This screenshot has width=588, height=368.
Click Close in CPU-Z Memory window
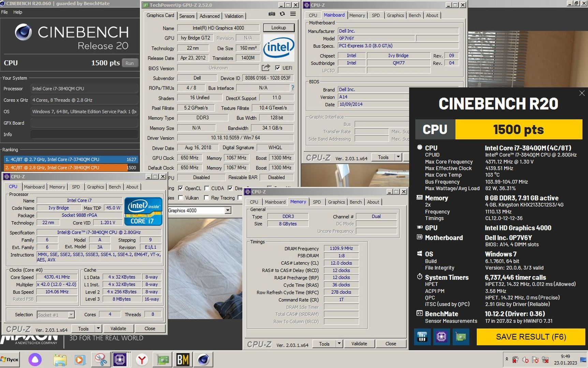tap(391, 343)
